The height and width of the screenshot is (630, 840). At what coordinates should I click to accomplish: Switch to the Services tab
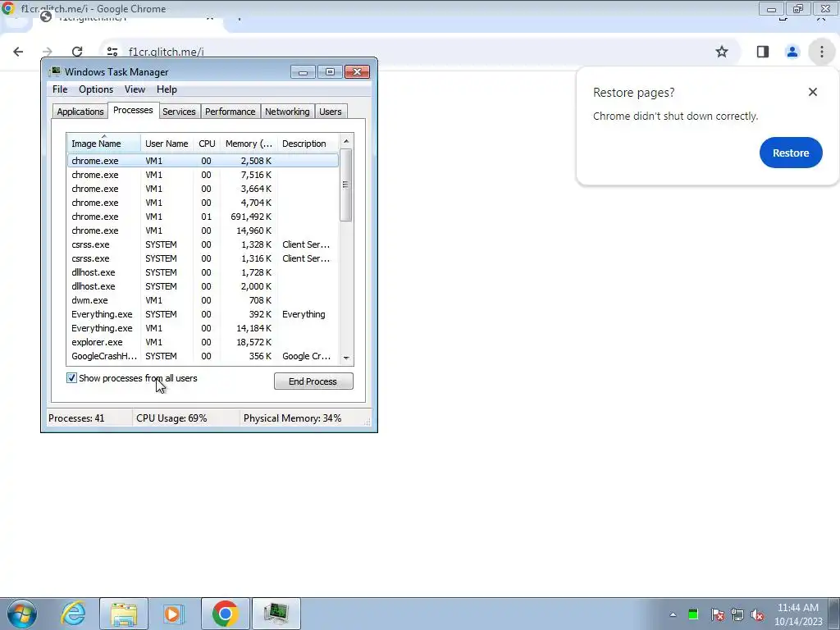tap(179, 112)
